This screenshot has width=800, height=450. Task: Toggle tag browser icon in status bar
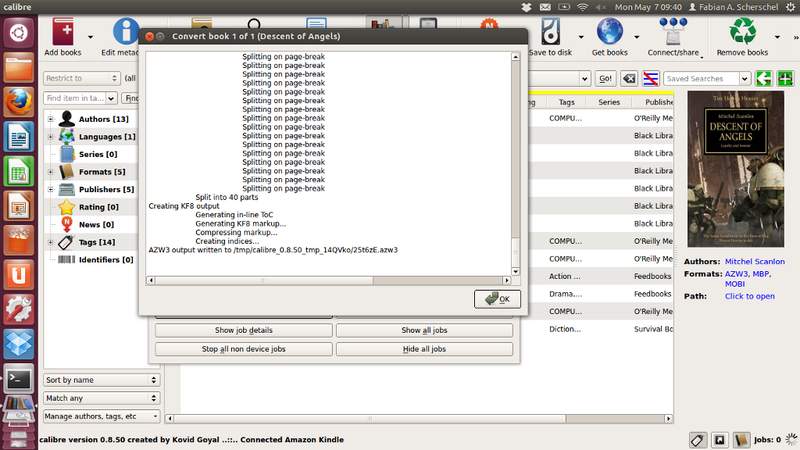tap(697, 440)
